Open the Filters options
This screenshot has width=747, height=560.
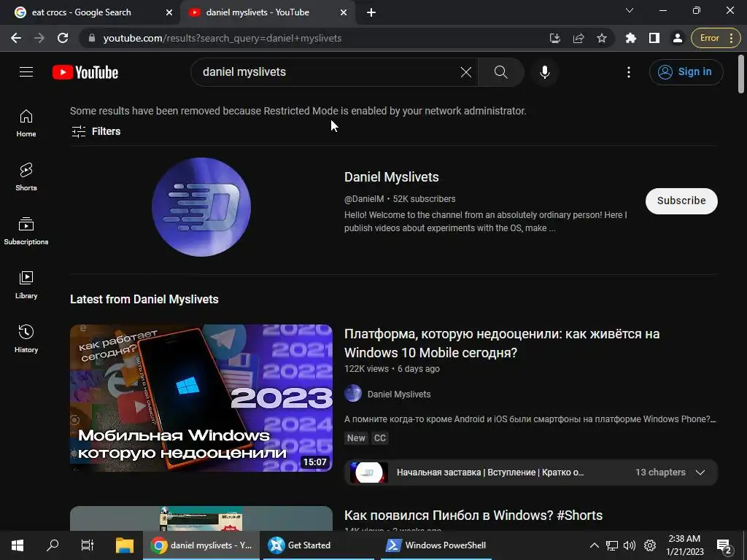click(x=96, y=131)
